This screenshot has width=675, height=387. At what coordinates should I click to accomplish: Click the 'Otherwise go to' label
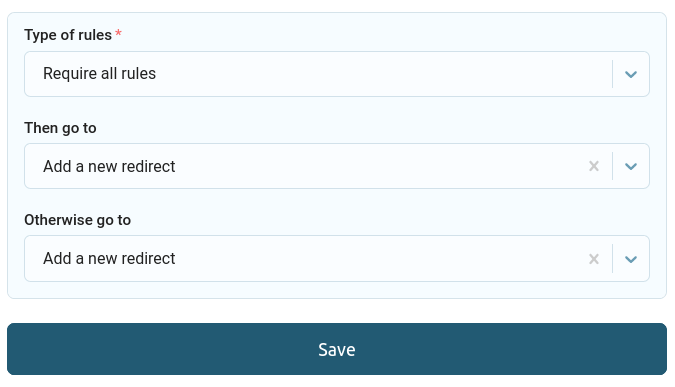pos(77,220)
